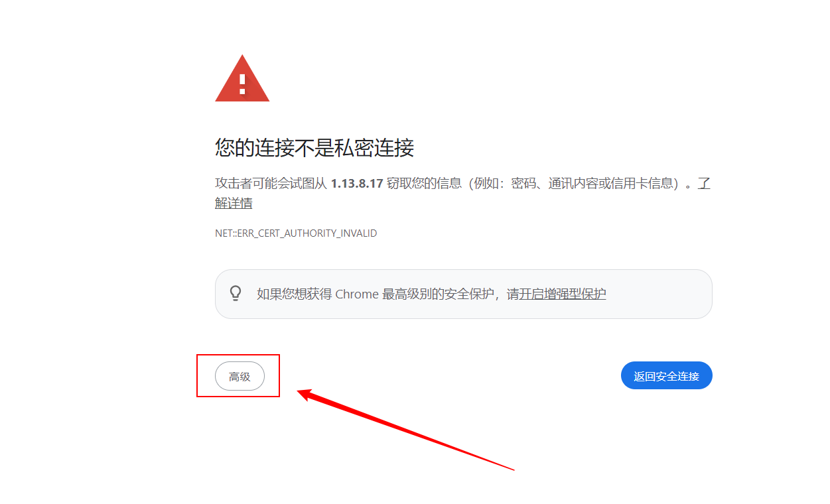Click the exclamation mark inside the triangle
830x504 pixels.
pos(242,84)
